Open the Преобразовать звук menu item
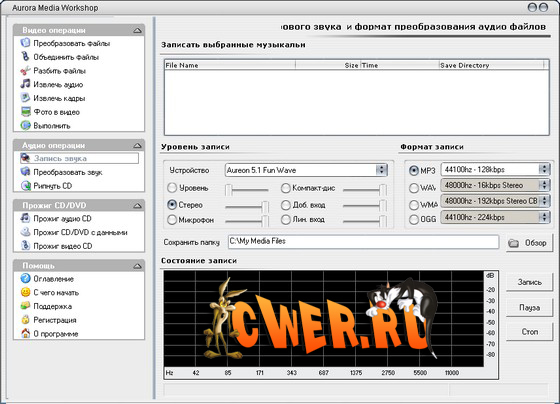Viewport: 560px width, 404px height. pos(68,172)
